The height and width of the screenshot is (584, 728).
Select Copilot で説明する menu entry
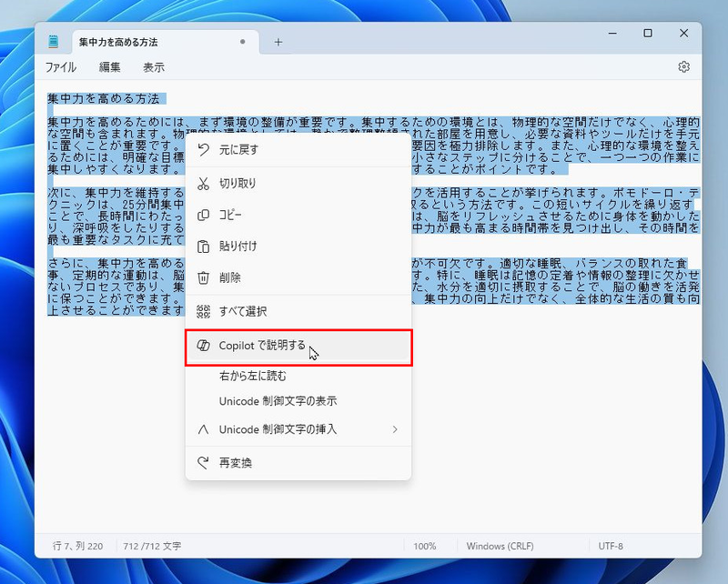click(x=298, y=347)
